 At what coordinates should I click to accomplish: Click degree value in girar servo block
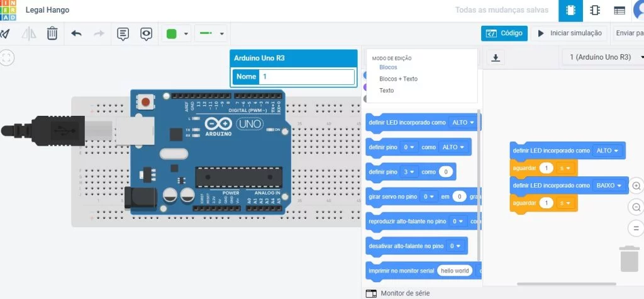click(460, 196)
